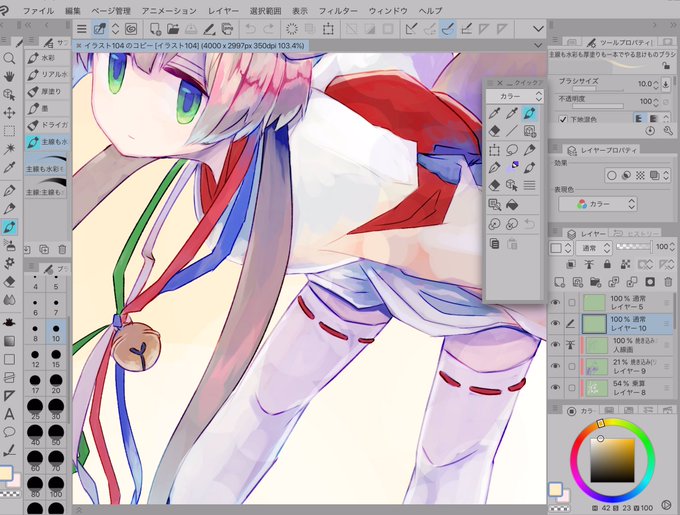The image size is (680, 515).
Task: Delete layer using the Layers trash icon
Action: pyautogui.click(x=668, y=282)
